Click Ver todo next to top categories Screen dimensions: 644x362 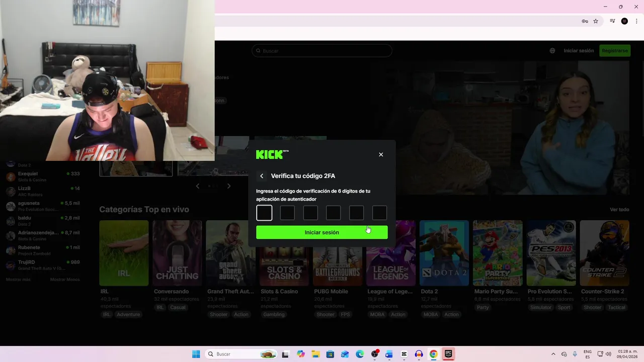click(x=619, y=210)
